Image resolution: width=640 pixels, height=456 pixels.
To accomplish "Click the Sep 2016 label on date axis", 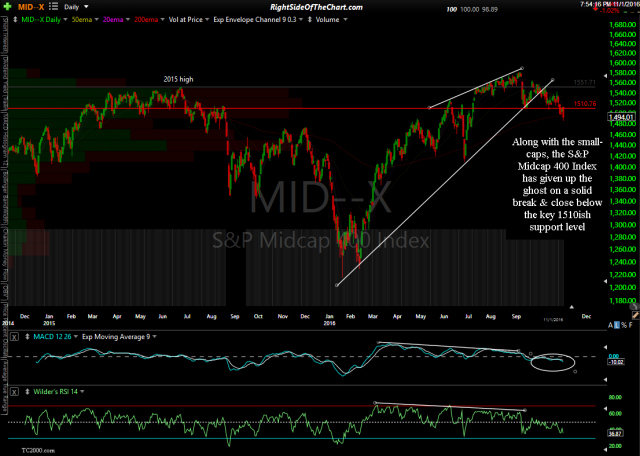I will click(516, 316).
